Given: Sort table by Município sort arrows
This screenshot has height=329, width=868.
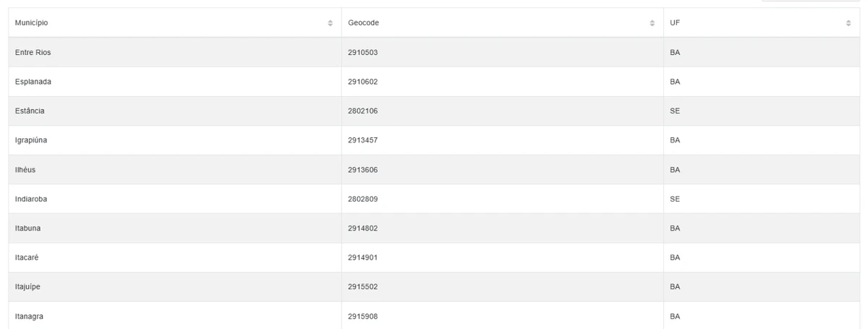Looking at the screenshot, I should click(x=331, y=23).
